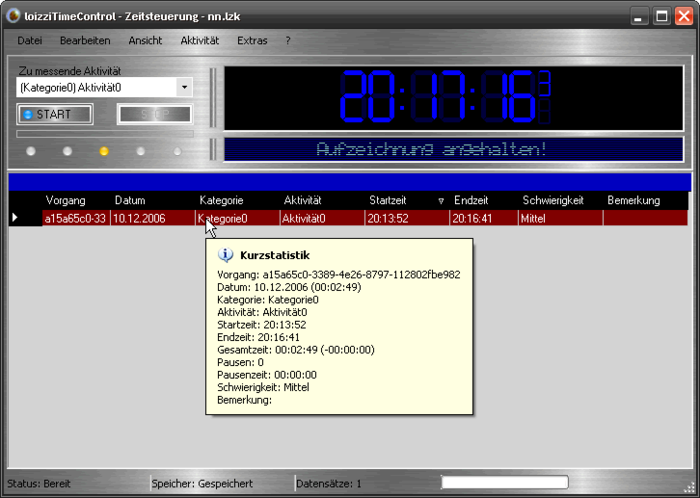Sort by Vorgang column header
Viewport: 700px width, 498px height.
tap(66, 200)
